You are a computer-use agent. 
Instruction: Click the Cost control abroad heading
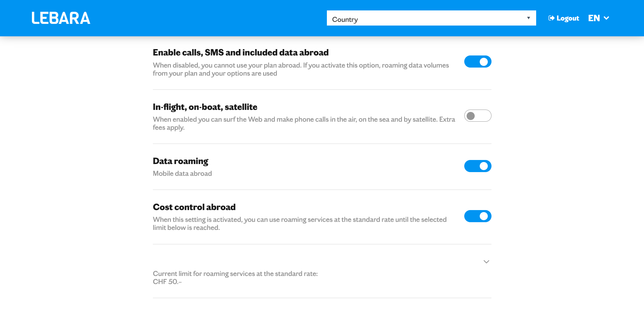click(x=194, y=207)
